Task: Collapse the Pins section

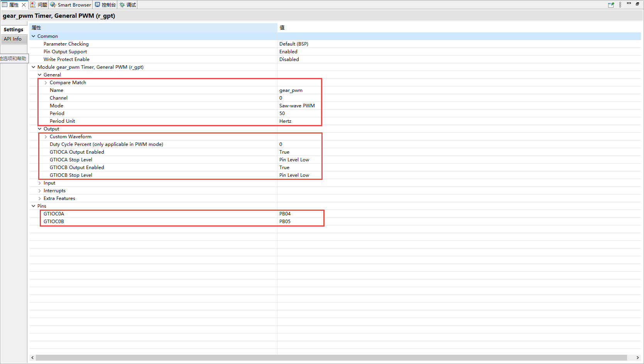Action: click(33, 206)
